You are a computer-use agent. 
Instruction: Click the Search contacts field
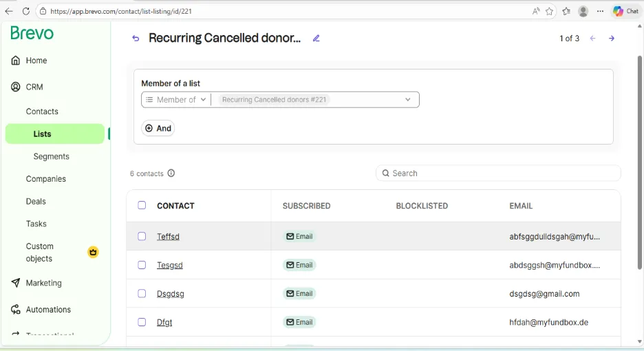click(498, 173)
